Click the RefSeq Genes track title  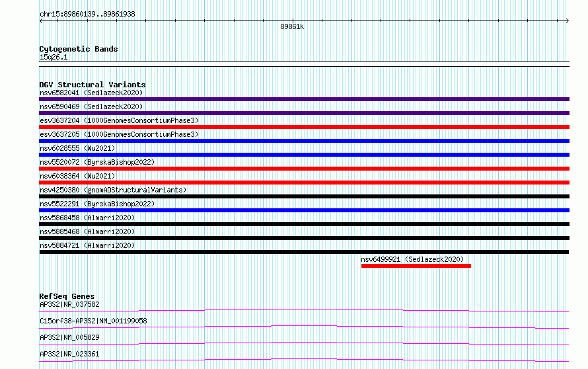coord(67,296)
